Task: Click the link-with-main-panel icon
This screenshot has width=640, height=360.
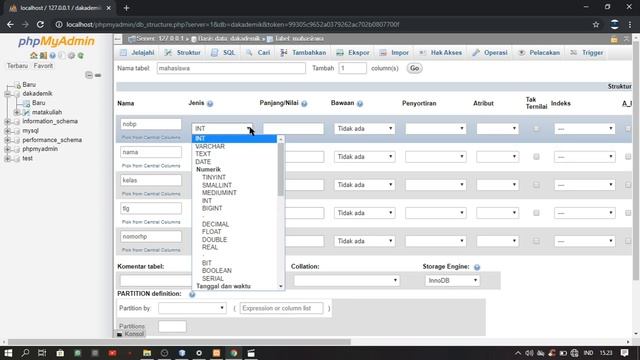Action: (98, 75)
